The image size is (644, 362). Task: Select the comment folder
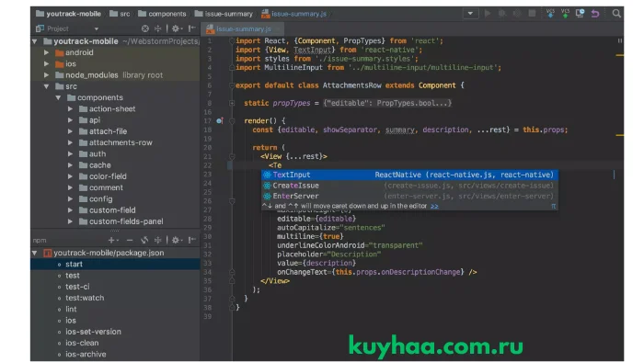(101, 187)
